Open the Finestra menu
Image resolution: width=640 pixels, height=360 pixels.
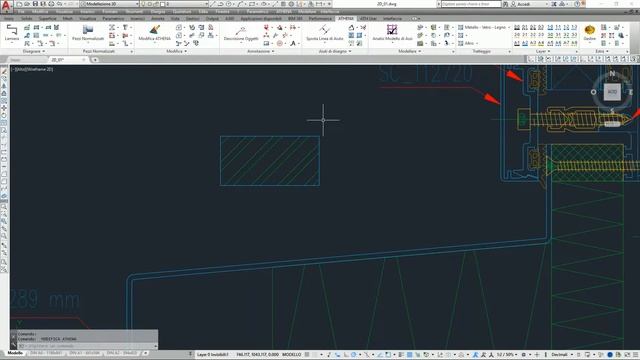coord(222,11)
